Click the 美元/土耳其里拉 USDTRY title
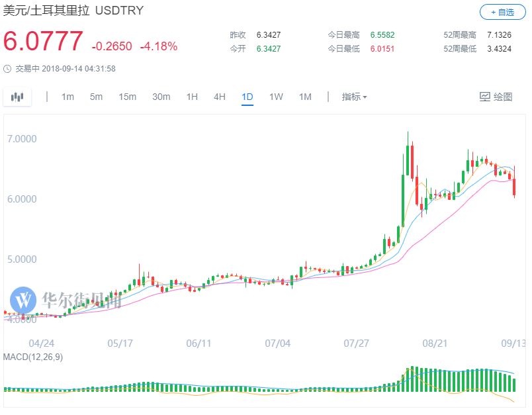The height and width of the screenshot is (415, 532). click(x=73, y=11)
